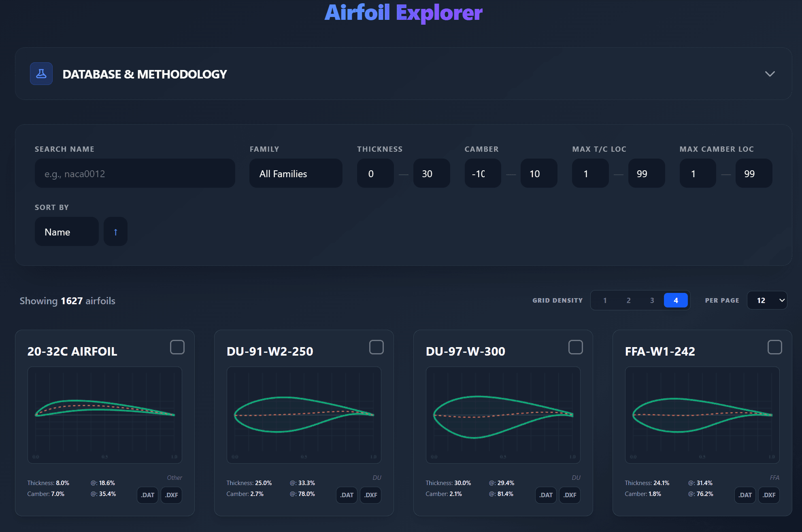Viewport: 802px width, 532px height.
Task: Download the DU-97-W-300 .DAT file
Action: pyautogui.click(x=546, y=495)
